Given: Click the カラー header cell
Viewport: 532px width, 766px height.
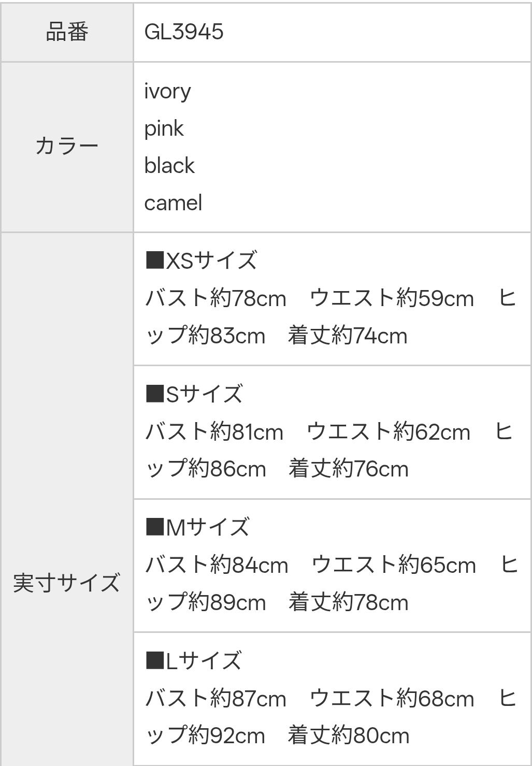Looking at the screenshot, I should (67, 147).
